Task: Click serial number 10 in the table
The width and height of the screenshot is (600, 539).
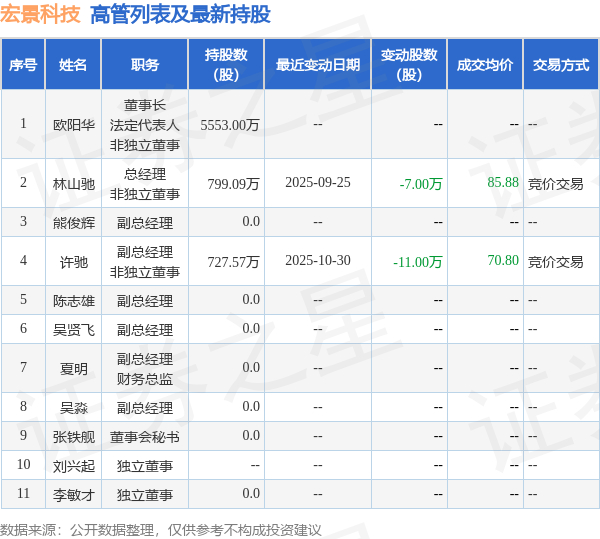Action: [x=23, y=464]
